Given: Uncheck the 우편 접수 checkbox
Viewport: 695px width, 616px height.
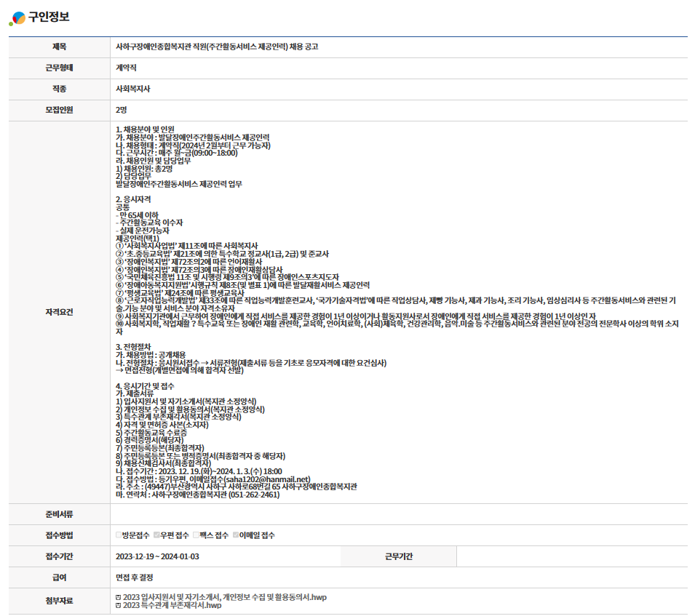Looking at the screenshot, I should [x=156, y=535].
